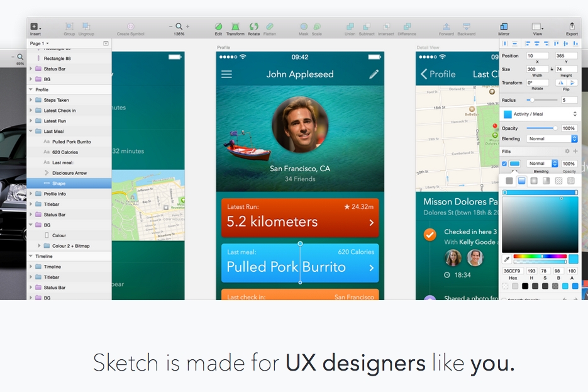This screenshot has width=588, height=392.
Task: Collapse the Last Meal group
Action: coord(31,132)
